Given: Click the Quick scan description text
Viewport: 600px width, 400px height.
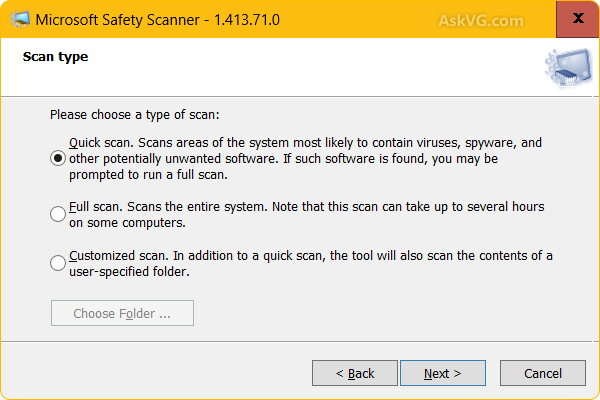Looking at the screenshot, I should pos(305,158).
